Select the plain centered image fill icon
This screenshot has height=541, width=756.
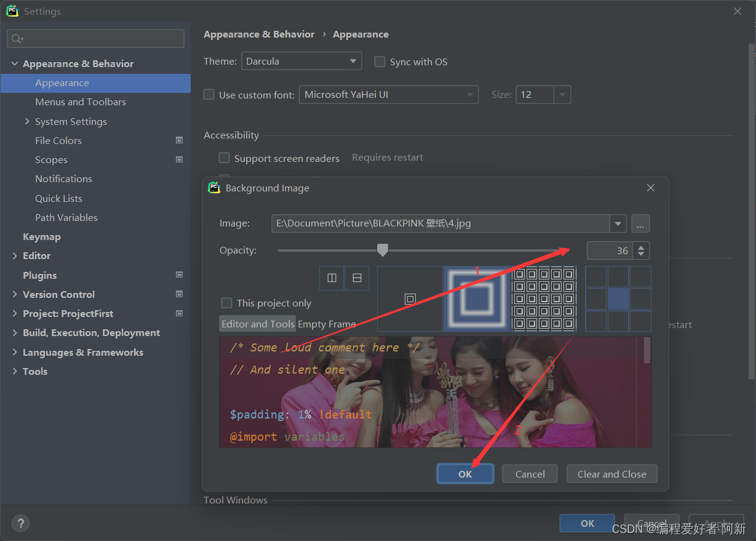410,299
